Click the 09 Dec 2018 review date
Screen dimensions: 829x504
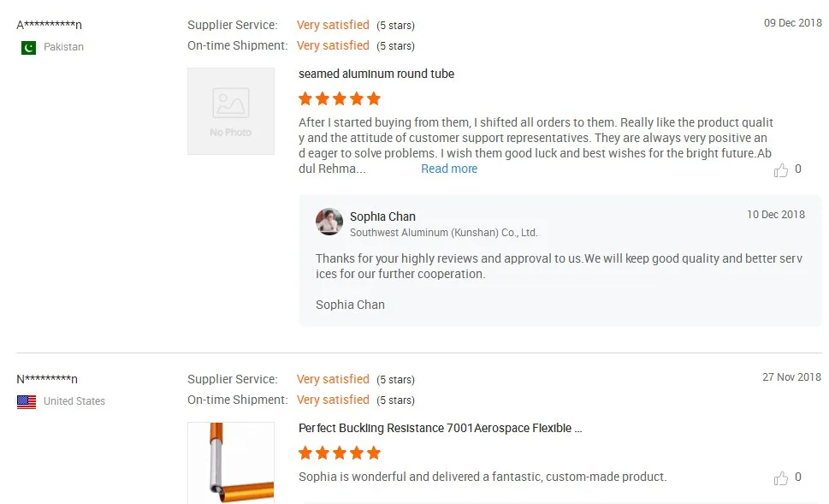tap(792, 23)
